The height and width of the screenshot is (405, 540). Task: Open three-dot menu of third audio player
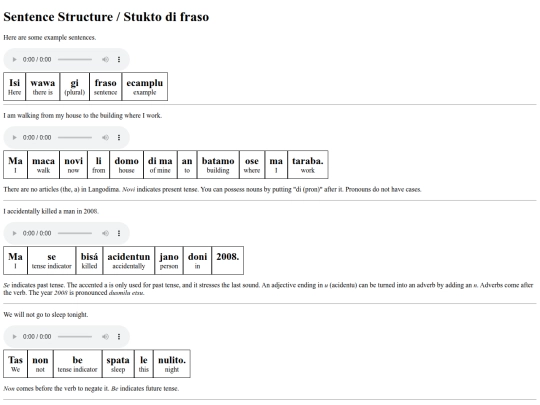click(119, 233)
